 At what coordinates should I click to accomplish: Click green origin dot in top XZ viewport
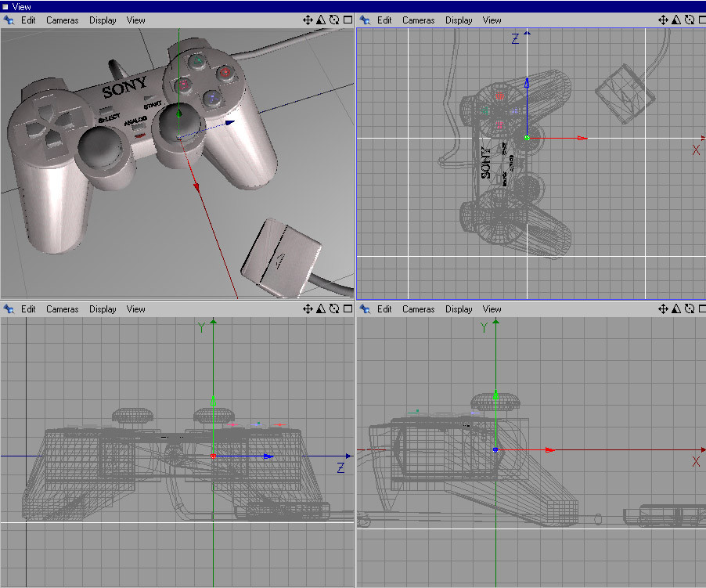[527, 138]
